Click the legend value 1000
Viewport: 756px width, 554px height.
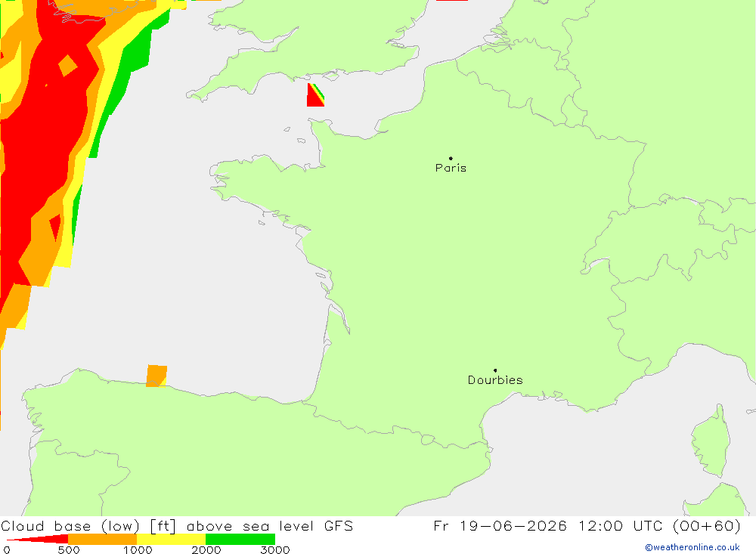(138, 549)
